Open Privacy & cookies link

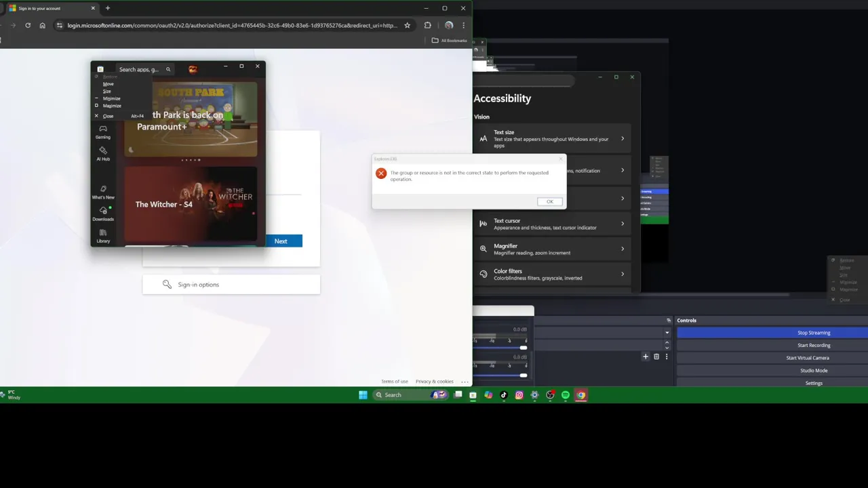click(x=435, y=382)
